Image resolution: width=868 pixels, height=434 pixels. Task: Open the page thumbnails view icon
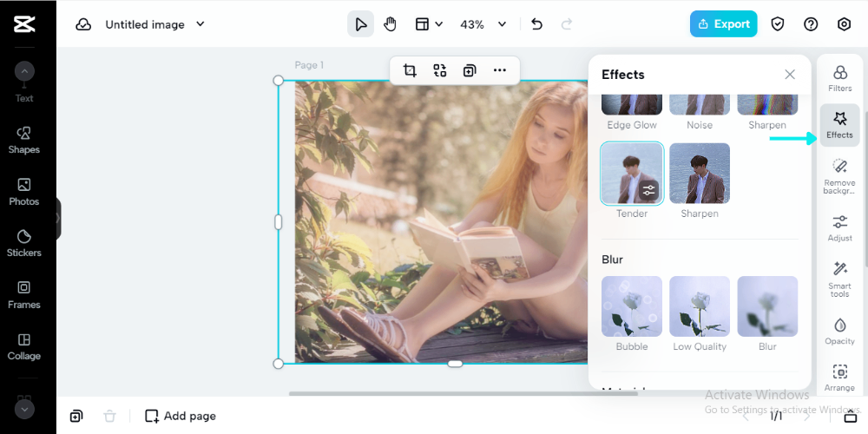[850, 417]
